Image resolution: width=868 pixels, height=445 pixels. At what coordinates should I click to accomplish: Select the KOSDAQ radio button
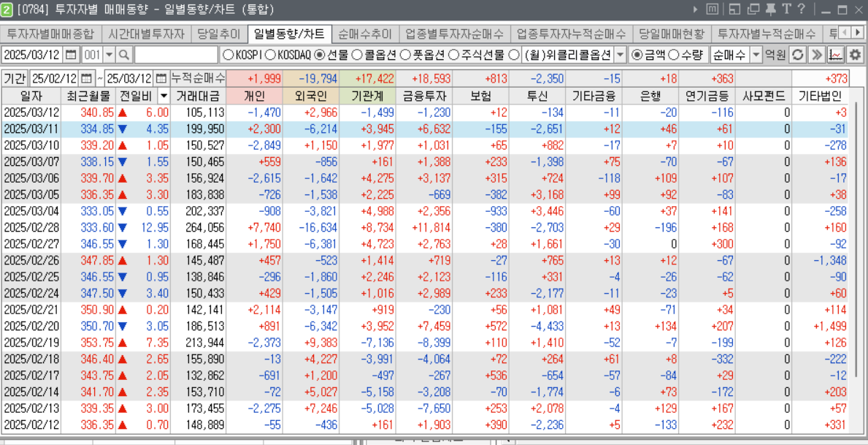270,55
